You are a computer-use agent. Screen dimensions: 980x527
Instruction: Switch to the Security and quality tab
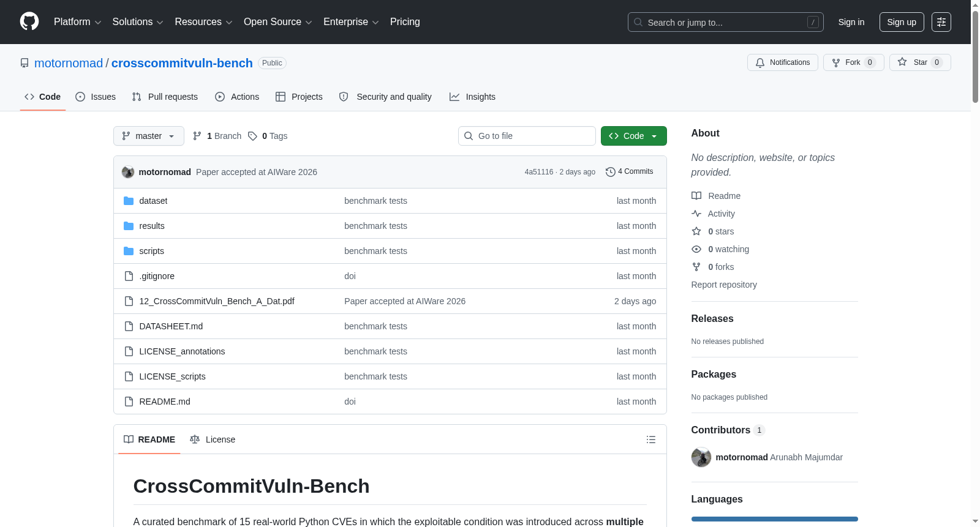385,97
